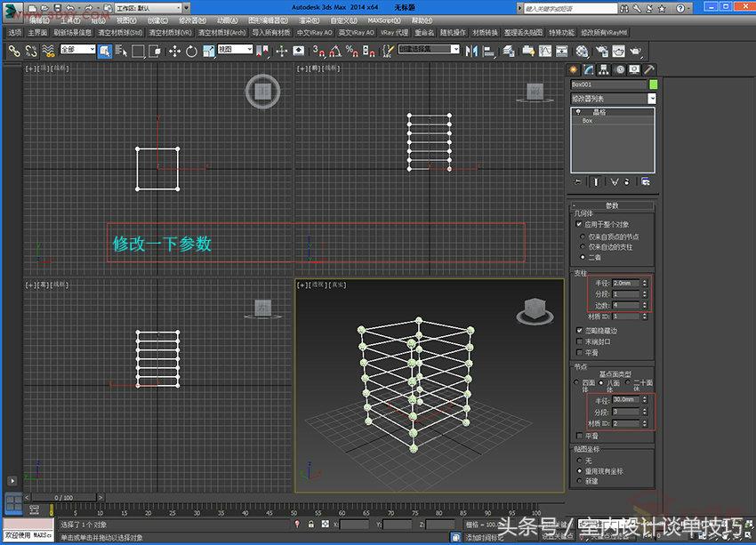The width and height of the screenshot is (756, 545).
Task: Select the Select and Rotate tool
Action: coord(192,52)
